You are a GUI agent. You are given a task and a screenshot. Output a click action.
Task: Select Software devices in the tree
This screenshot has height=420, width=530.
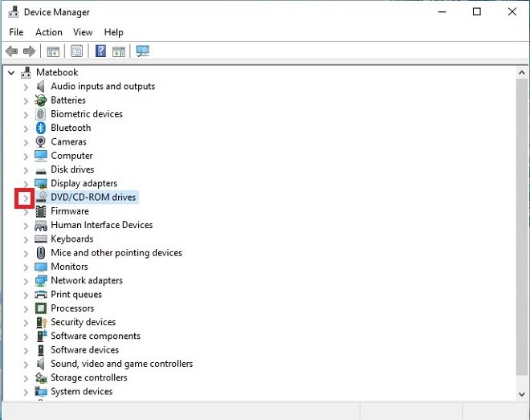click(x=84, y=349)
